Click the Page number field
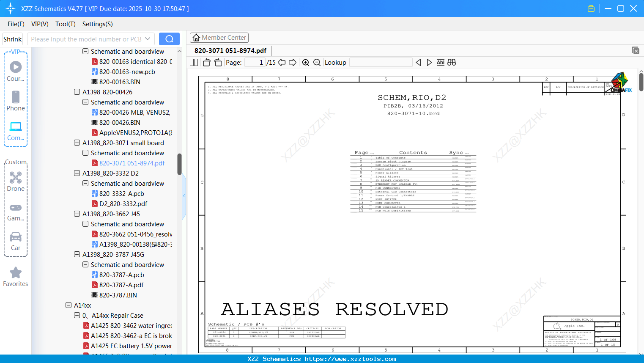This screenshot has height=363, width=644. click(255, 62)
